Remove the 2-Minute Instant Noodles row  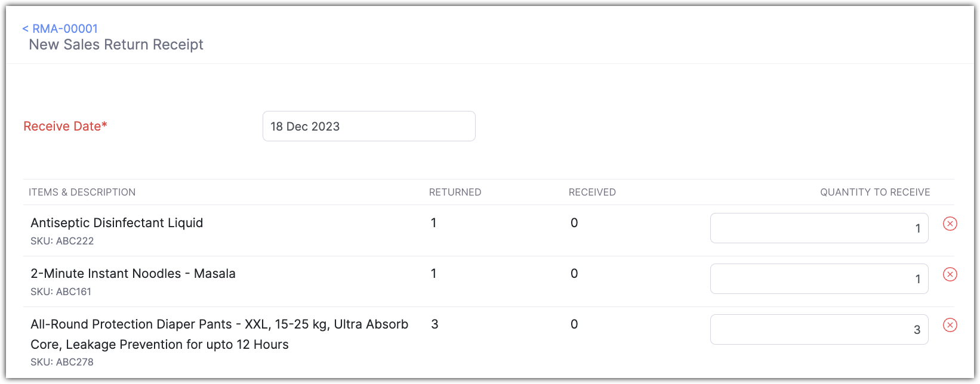(x=950, y=274)
